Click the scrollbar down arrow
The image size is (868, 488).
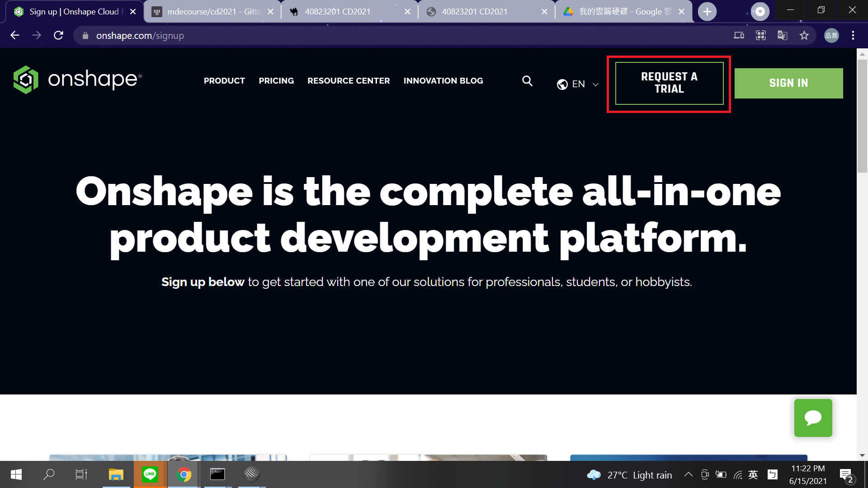[x=862, y=455]
